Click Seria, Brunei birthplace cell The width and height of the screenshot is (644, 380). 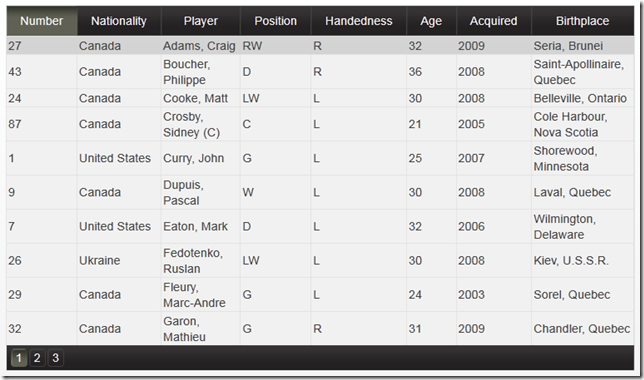coord(582,46)
